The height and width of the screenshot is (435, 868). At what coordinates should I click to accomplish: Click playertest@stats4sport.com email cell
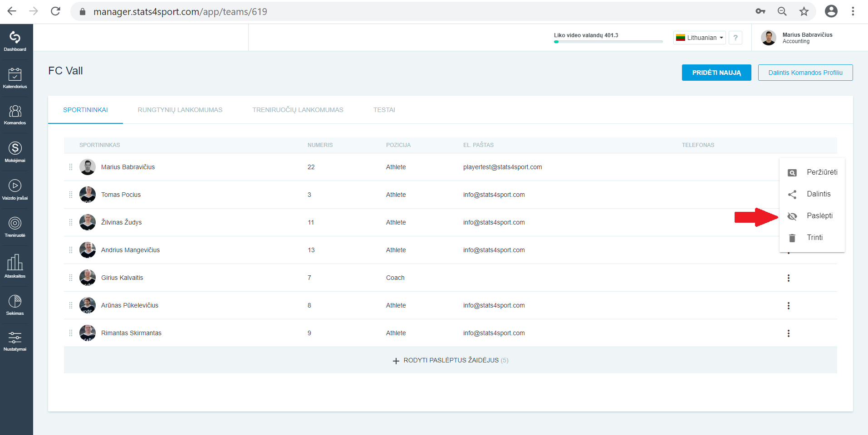click(x=503, y=167)
